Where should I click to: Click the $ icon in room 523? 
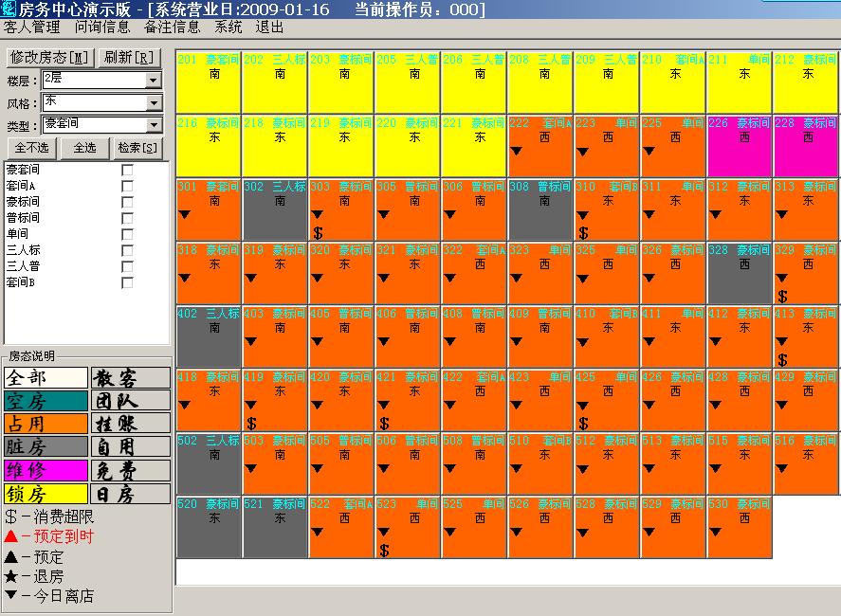point(384,551)
